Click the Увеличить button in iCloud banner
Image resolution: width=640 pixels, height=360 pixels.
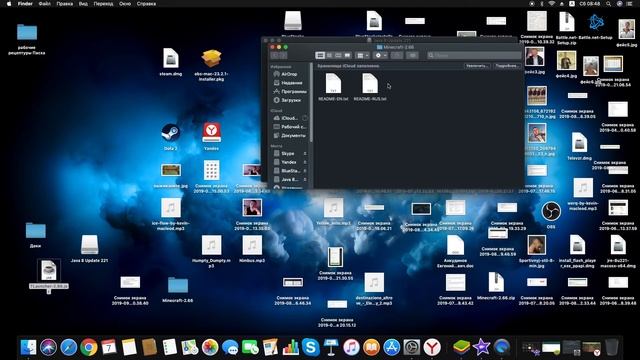(x=477, y=66)
